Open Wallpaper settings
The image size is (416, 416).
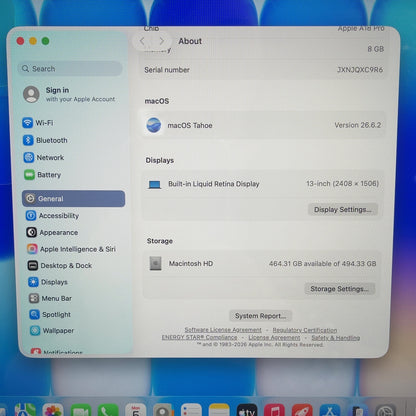[52, 331]
